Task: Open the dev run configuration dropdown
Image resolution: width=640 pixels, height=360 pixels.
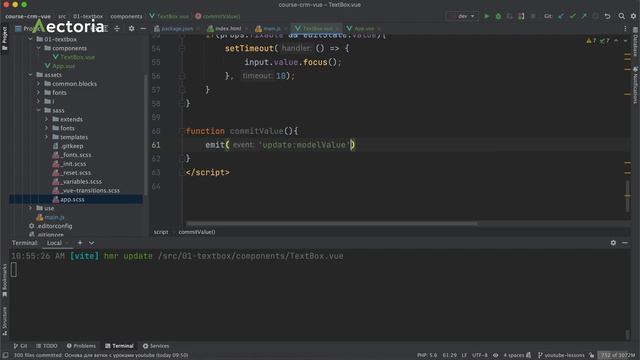Action: click(462, 16)
